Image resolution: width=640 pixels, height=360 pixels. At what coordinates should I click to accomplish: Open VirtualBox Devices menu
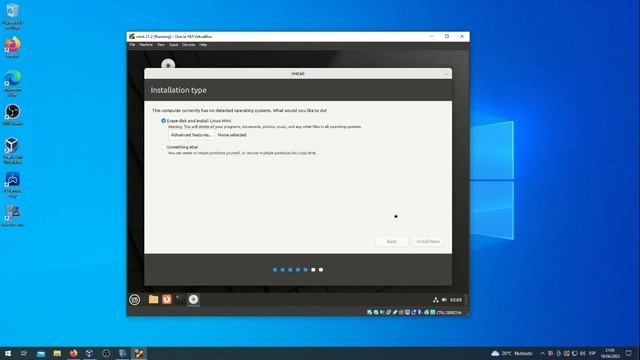pyautogui.click(x=189, y=45)
